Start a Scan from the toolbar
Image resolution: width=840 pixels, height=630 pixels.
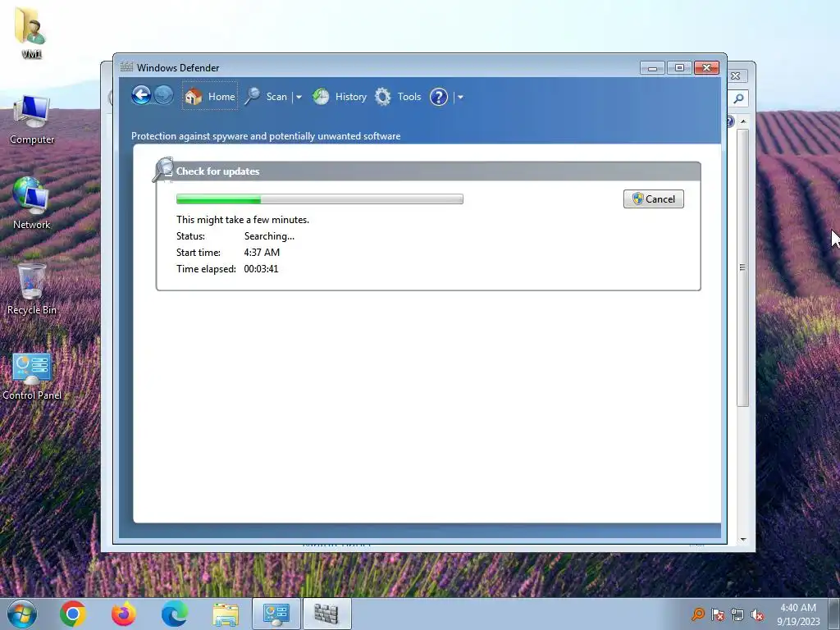coord(267,97)
